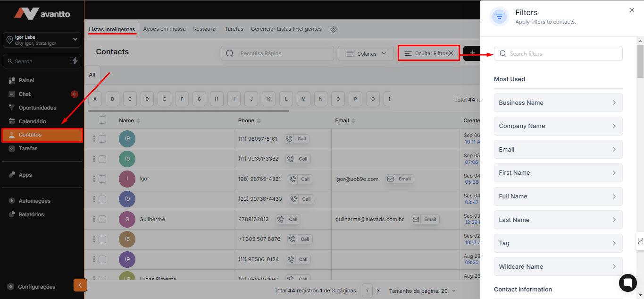The width and height of the screenshot is (644, 299).
Task: Click the Call button for Igor's phone
Action: coord(301,179)
